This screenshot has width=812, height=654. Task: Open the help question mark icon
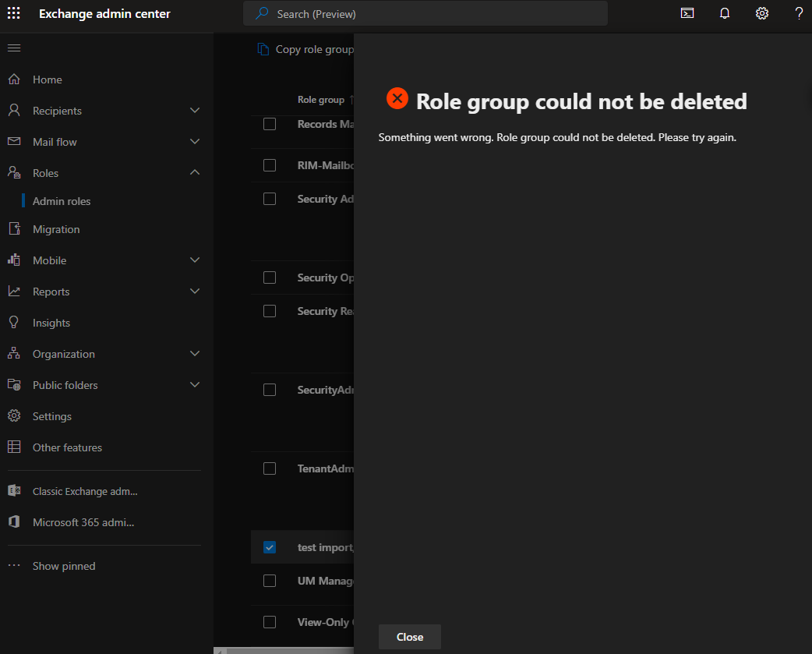coord(798,13)
